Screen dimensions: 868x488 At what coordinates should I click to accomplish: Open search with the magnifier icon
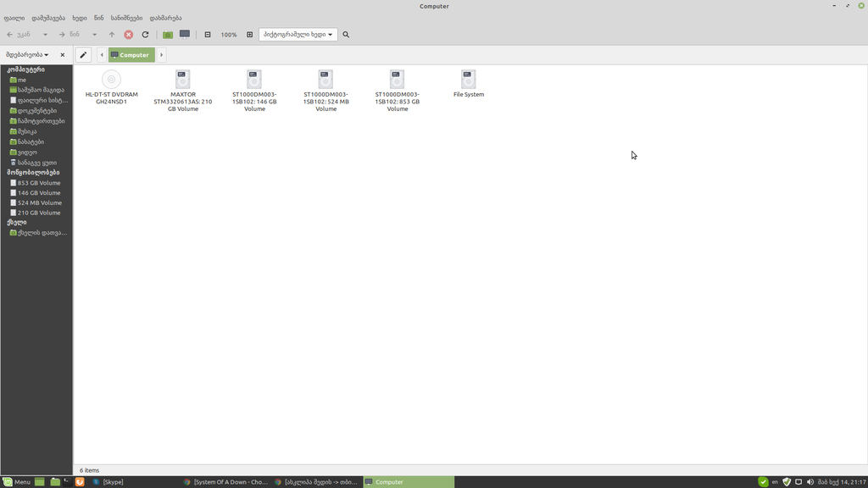[x=346, y=34]
